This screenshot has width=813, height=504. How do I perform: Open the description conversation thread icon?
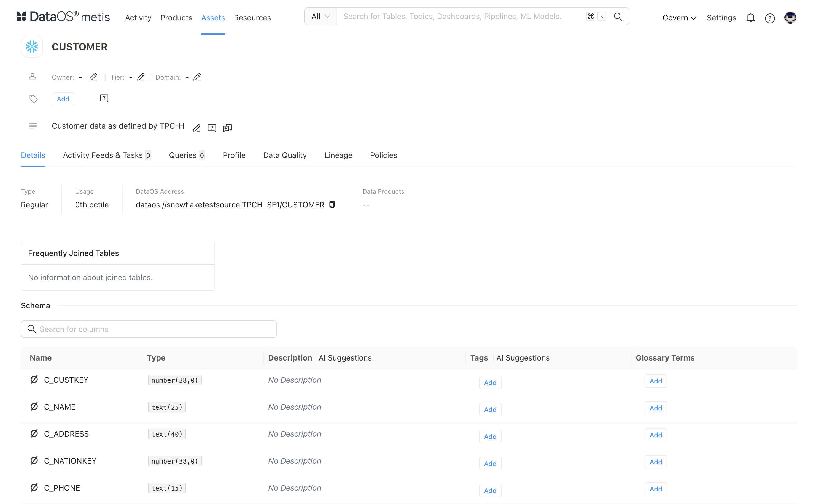227,128
